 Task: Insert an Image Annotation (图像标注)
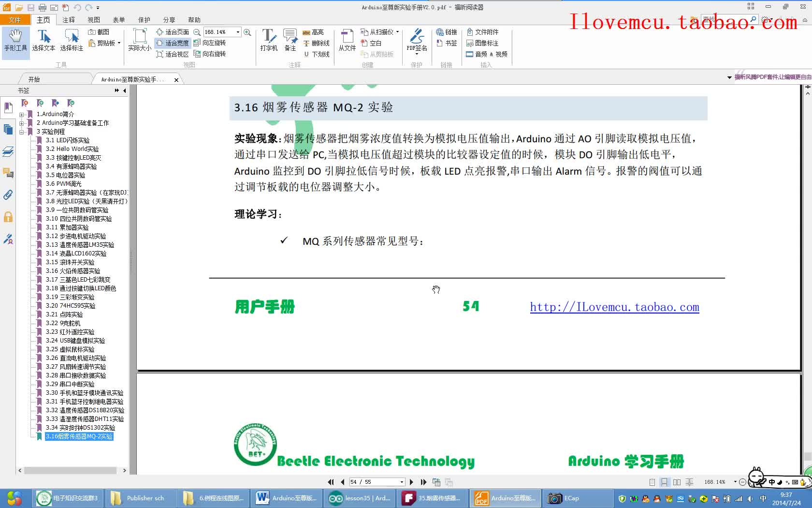click(x=482, y=43)
